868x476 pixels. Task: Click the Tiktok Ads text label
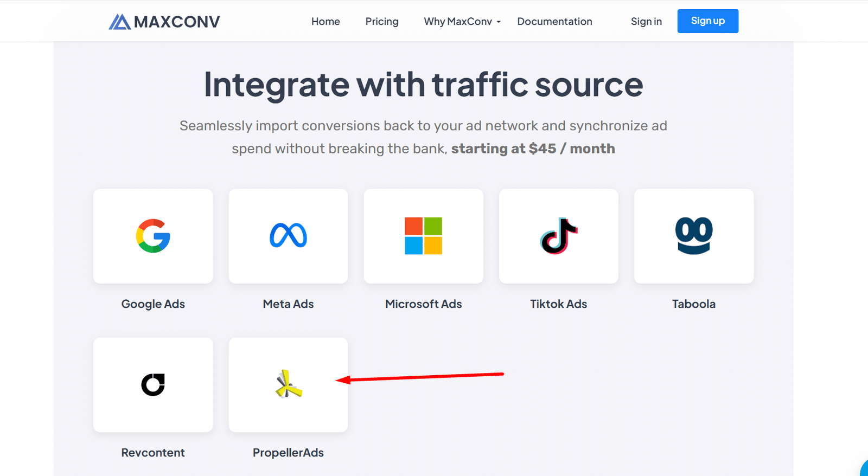click(558, 304)
